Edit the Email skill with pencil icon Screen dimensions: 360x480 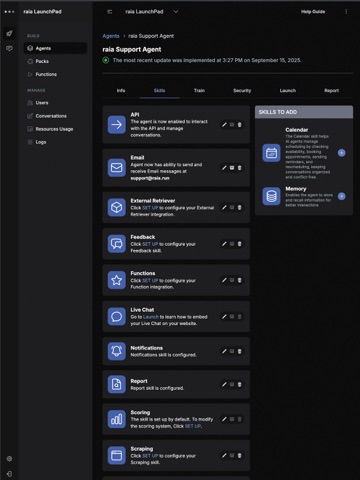[x=224, y=168]
